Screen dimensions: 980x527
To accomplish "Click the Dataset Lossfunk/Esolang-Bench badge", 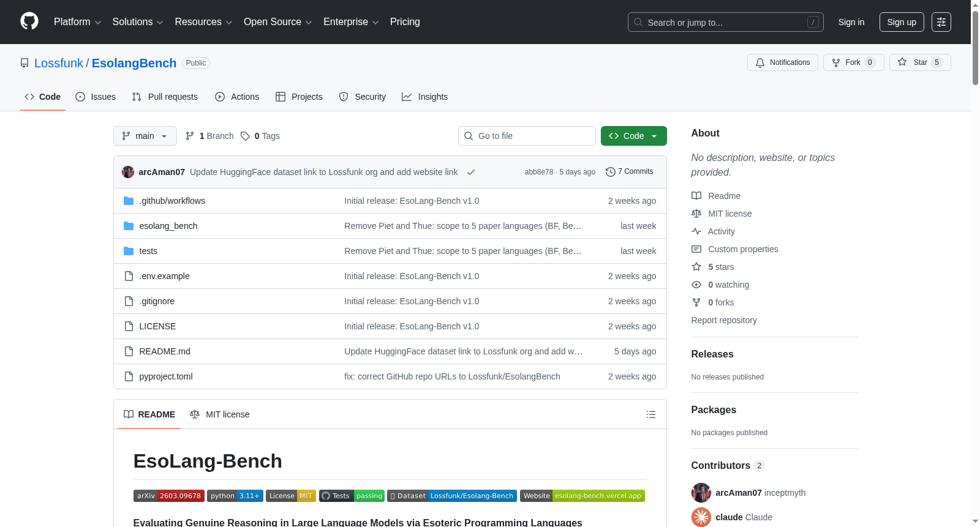I will [452, 496].
